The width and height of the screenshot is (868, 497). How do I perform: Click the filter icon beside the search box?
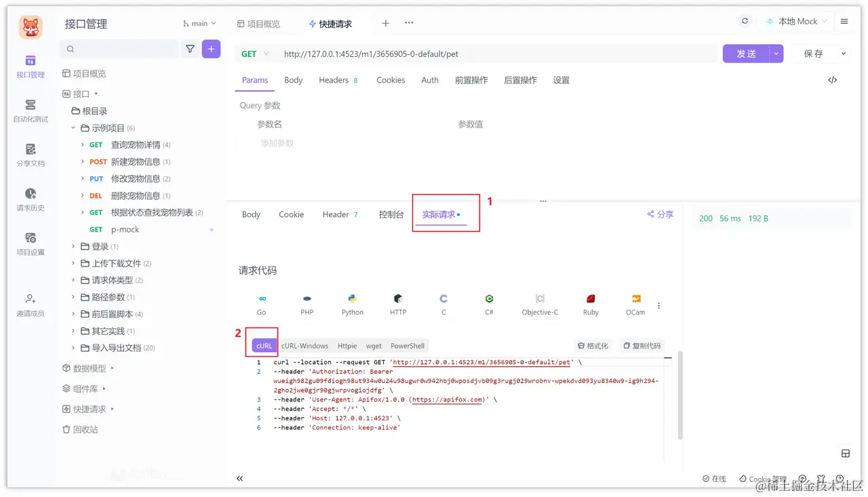point(190,49)
